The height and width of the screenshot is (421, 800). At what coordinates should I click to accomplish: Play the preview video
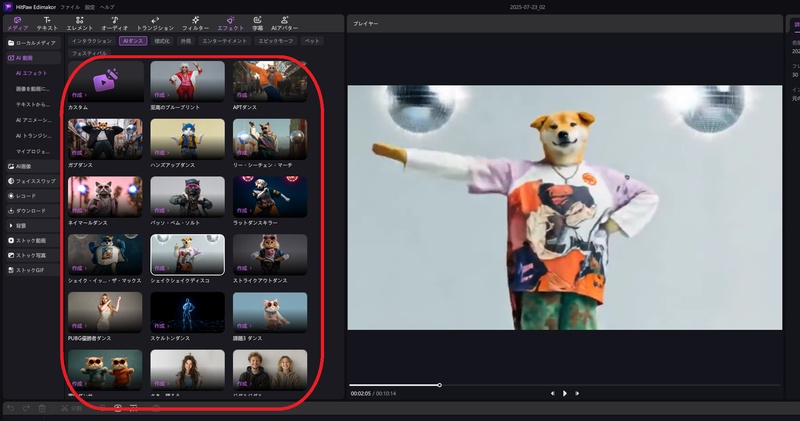coord(565,393)
